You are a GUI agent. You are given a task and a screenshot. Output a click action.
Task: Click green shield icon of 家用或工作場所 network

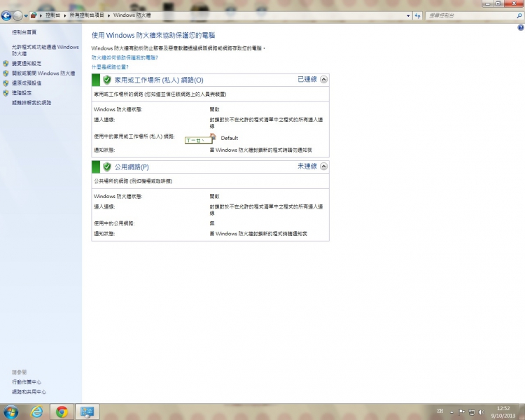click(107, 80)
